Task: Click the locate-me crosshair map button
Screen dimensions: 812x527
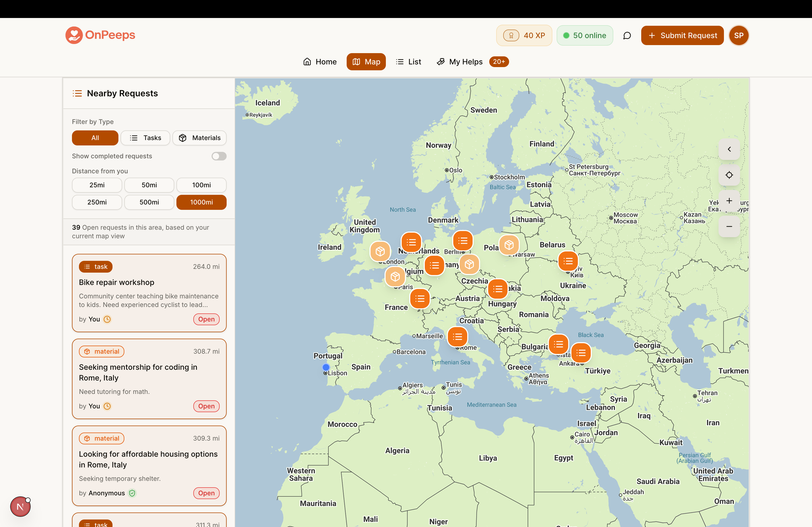Action: tap(729, 175)
